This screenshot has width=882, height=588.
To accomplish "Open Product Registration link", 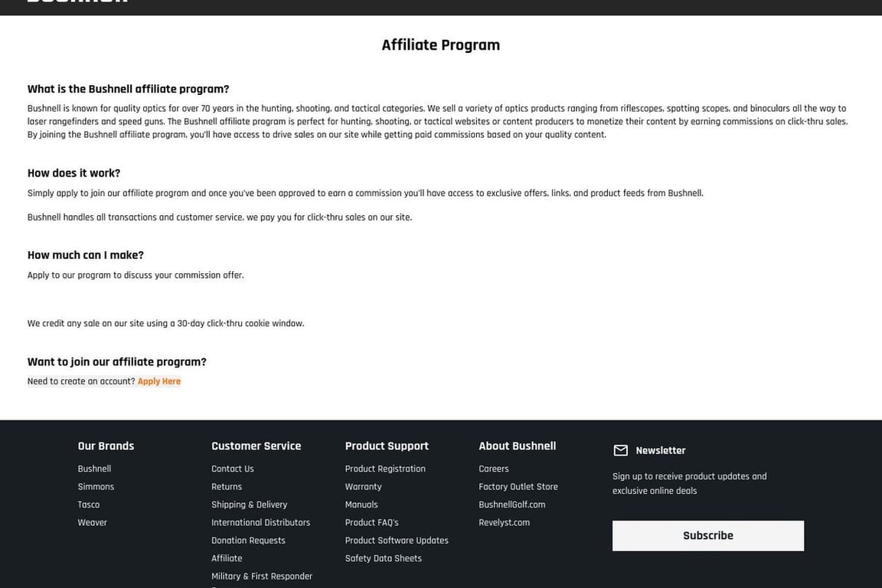I will pos(385,469).
